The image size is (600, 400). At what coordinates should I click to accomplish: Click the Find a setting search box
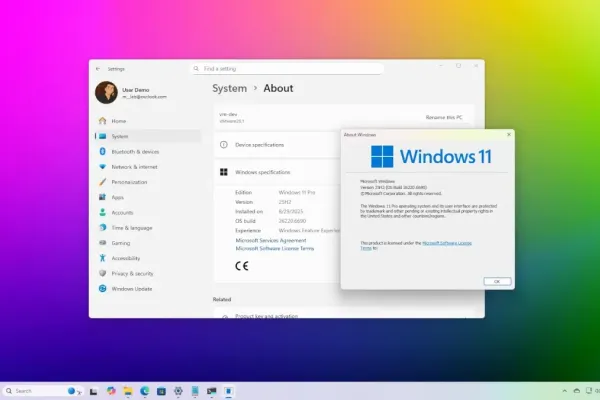pos(288,69)
